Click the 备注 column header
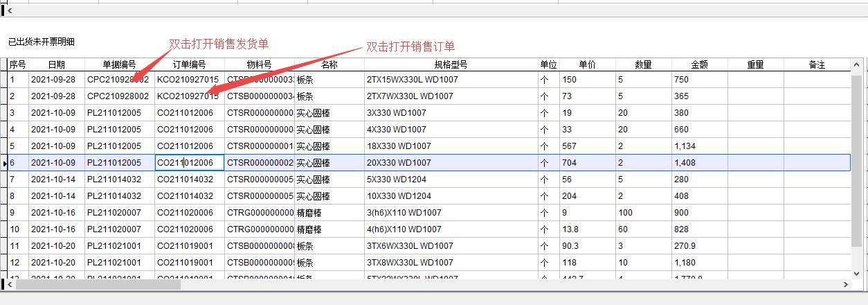This screenshot has height=305, width=868. (x=817, y=64)
